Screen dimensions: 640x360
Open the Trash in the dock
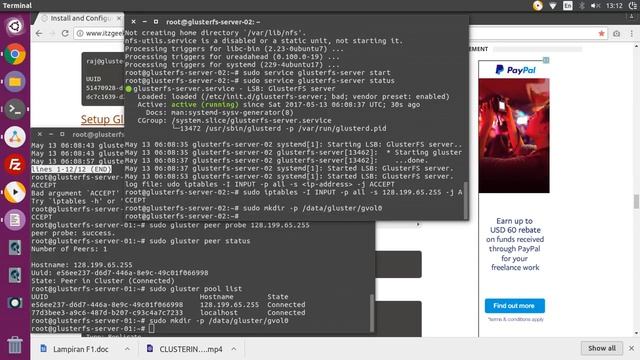15,345
